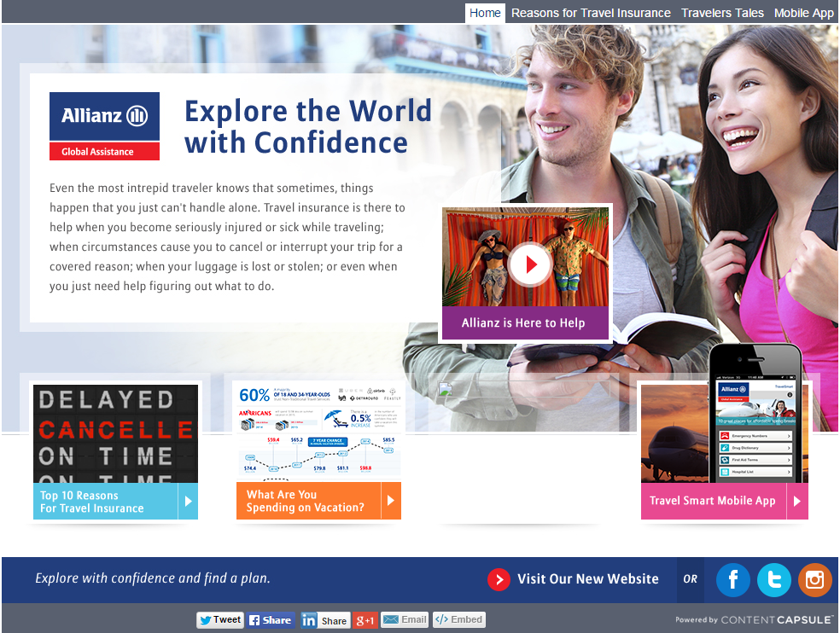Open the Embed code button
The width and height of the screenshot is (840, 633).
(458, 620)
